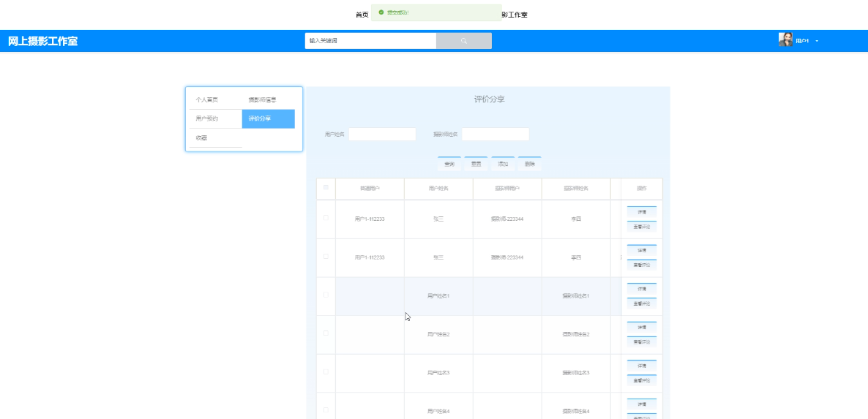
Task: Open 查看评论 for row 用户姓名2
Action: [642, 341]
